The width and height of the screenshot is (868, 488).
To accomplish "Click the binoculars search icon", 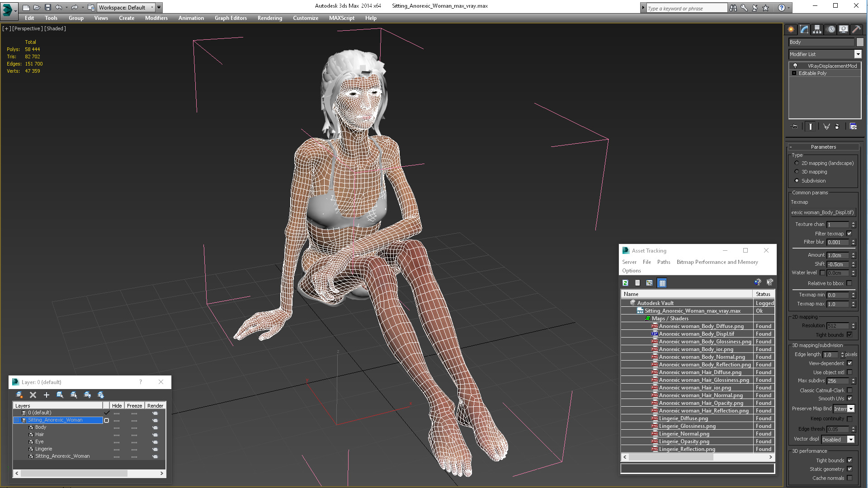I will (x=733, y=8).
